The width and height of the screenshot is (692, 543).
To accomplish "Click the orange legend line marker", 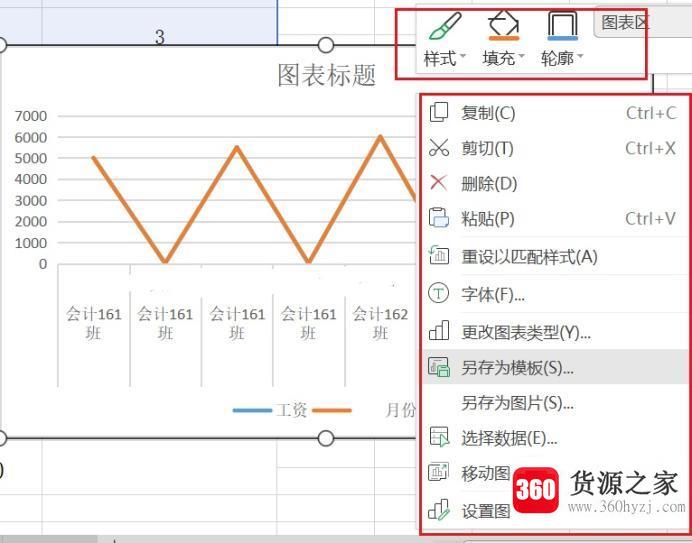I will coord(332,411).
